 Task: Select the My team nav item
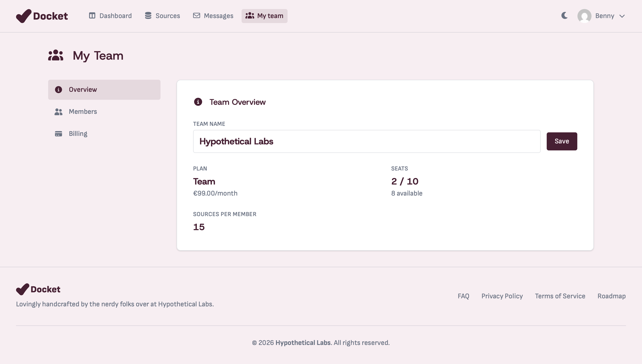click(264, 16)
